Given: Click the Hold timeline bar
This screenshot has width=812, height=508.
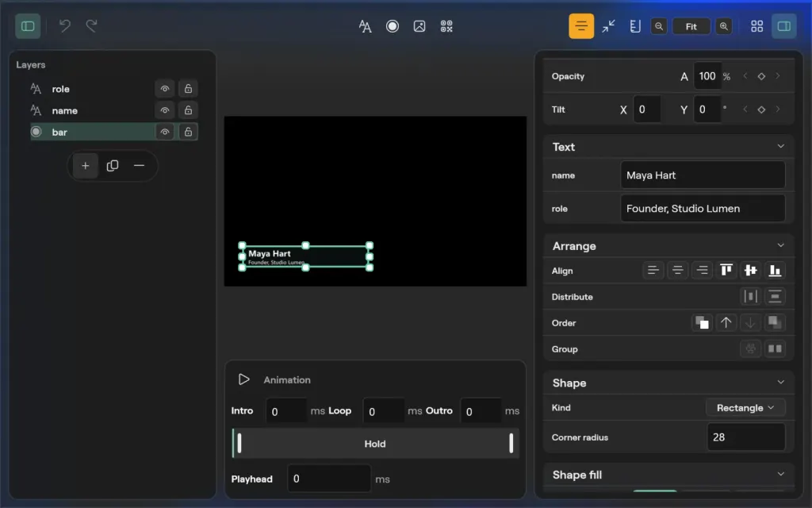Looking at the screenshot, I should click(375, 444).
